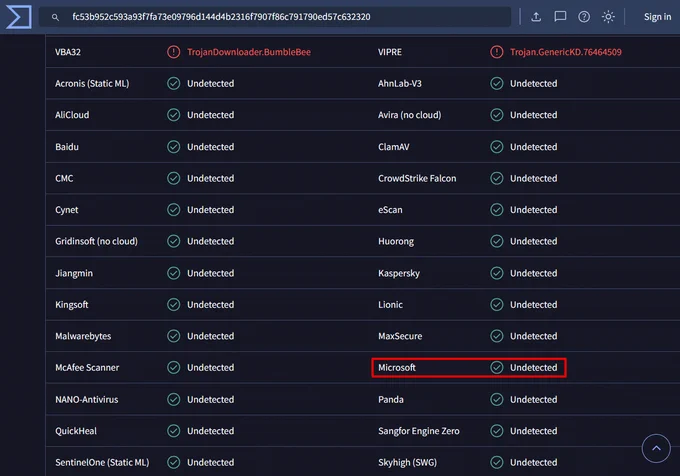Click Undetected result for QuickHeal

(210, 431)
